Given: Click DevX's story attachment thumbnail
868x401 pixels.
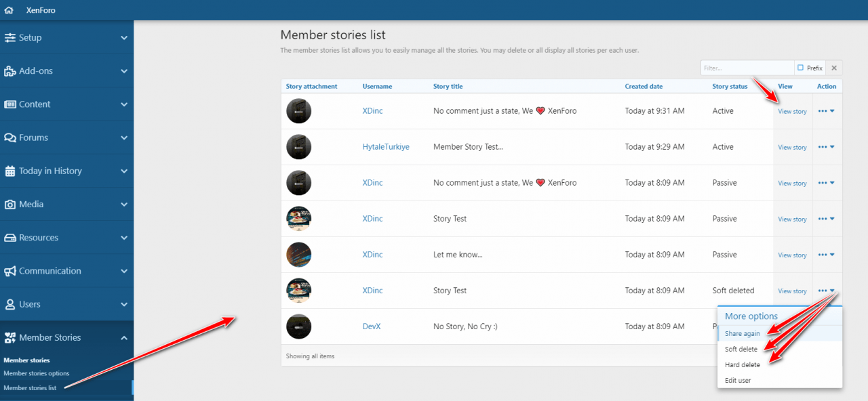Looking at the screenshot, I should coord(299,326).
